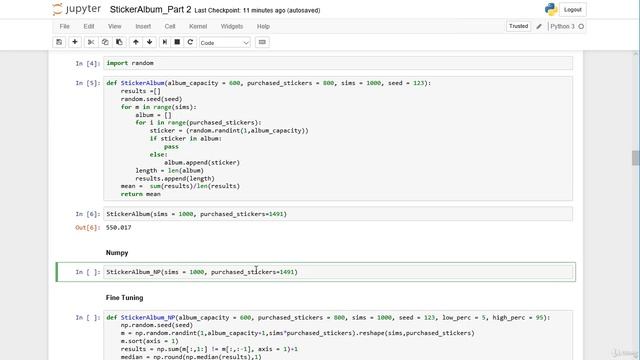Click the Numpy heading

coord(117,253)
